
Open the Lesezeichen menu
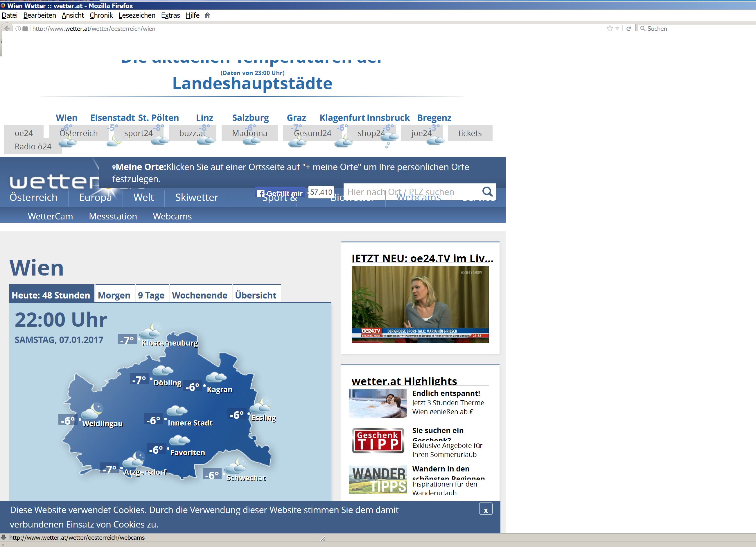point(137,15)
